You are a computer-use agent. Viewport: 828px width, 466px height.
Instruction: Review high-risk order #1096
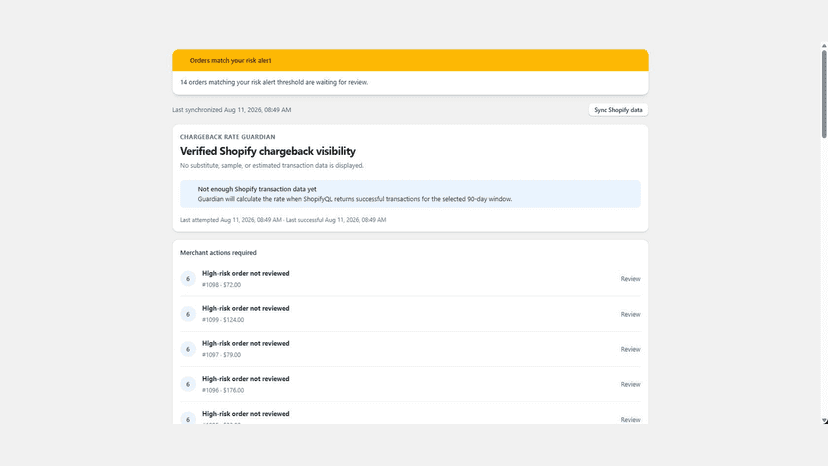pyautogui.click(x=630, y=385)
